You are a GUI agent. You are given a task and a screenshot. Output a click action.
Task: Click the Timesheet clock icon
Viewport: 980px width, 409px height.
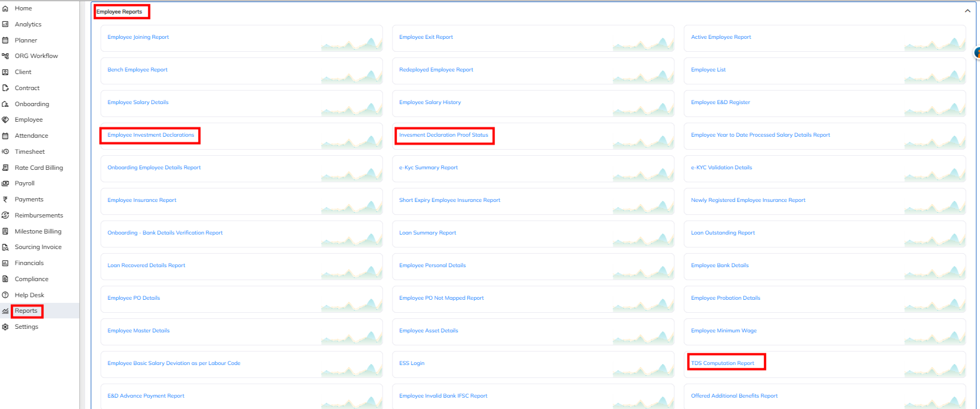pyautogui.click(x=5, y=152)
